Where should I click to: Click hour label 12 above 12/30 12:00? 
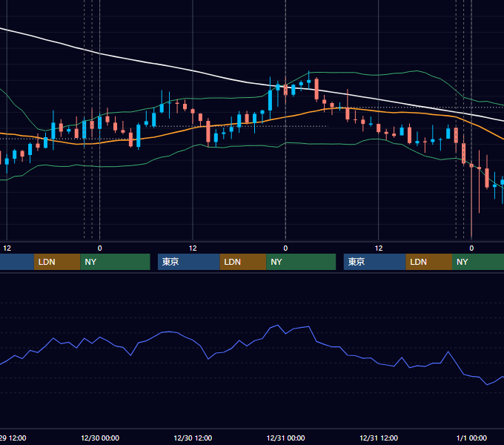(x=193, y=248)
